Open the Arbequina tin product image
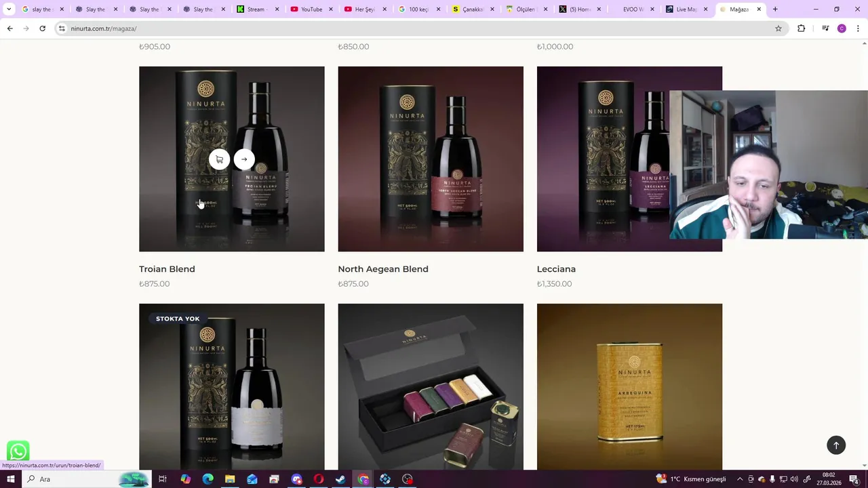The height and width of the screenshot is (488, 868). click(629, 386)
